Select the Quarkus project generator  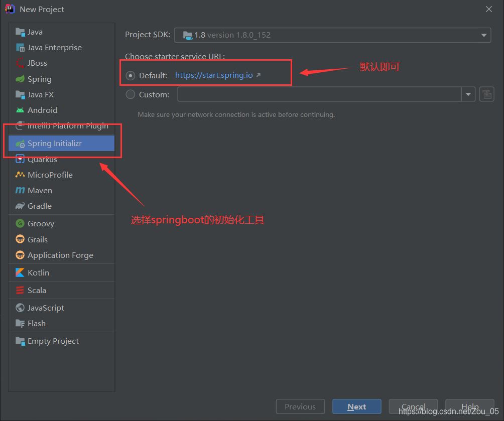pos(42,159)
